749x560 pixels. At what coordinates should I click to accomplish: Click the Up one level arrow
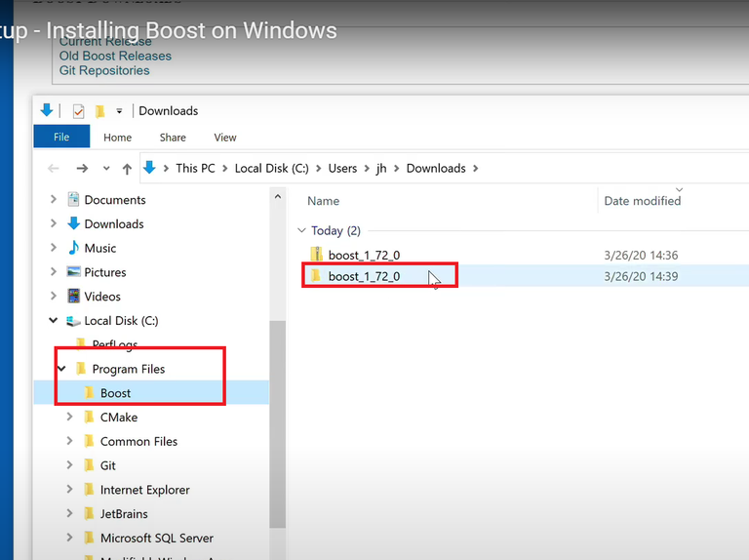tap(127, 169)
